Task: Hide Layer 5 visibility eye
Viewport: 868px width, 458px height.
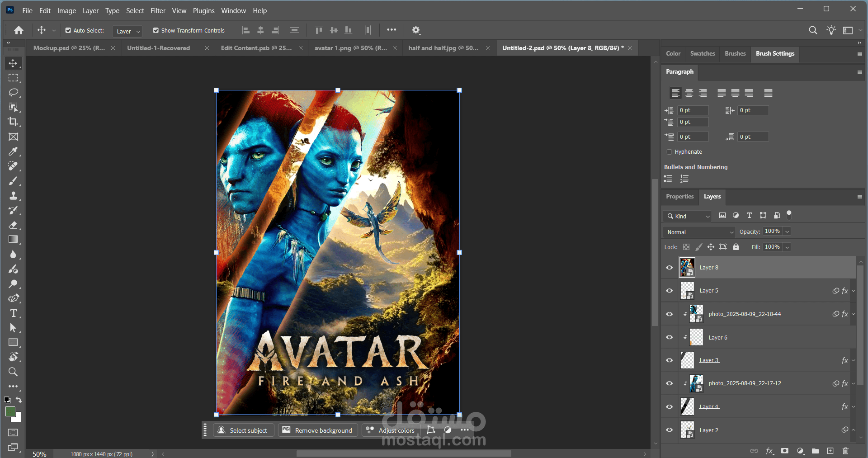Action: tap(670, 291)
